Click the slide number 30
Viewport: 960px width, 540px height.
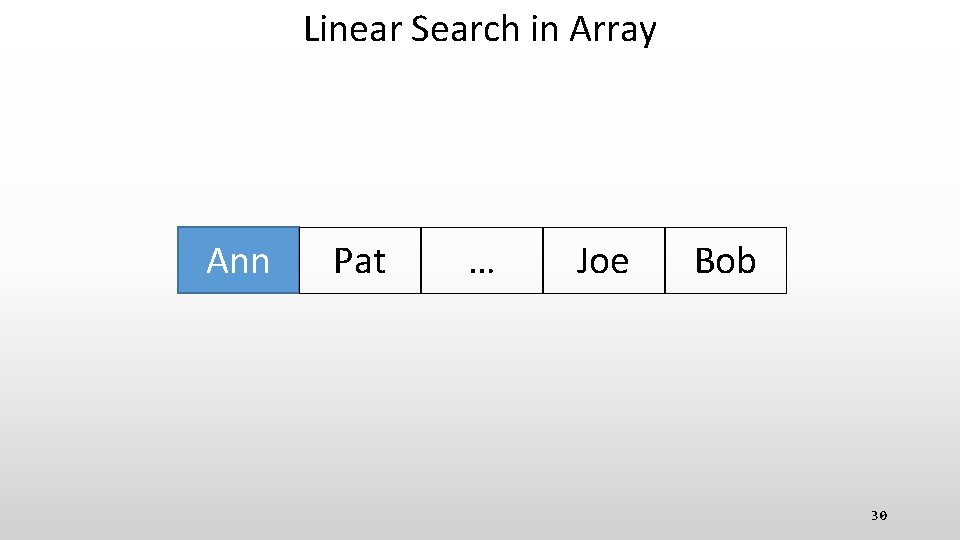[x=878, y=516]
